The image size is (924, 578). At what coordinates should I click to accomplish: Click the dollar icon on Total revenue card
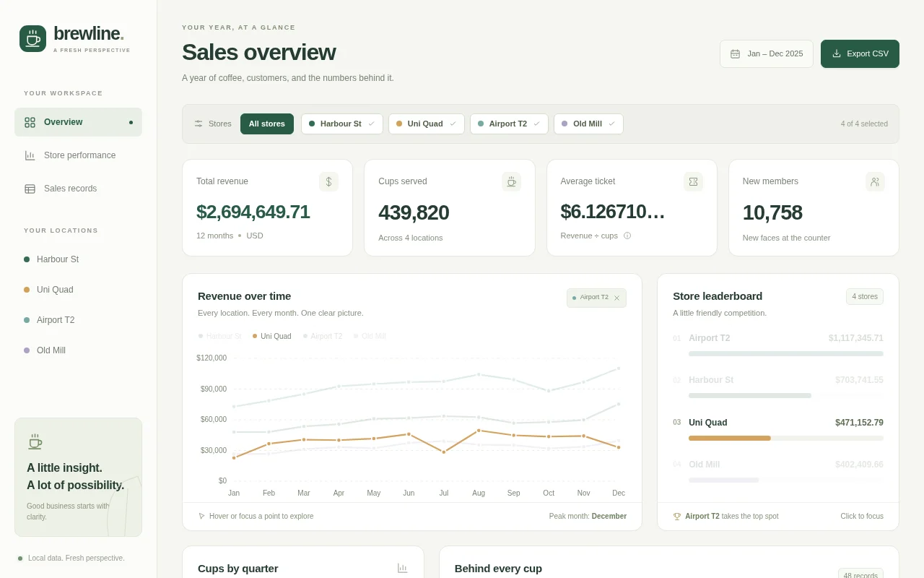[x=328, y=182]
